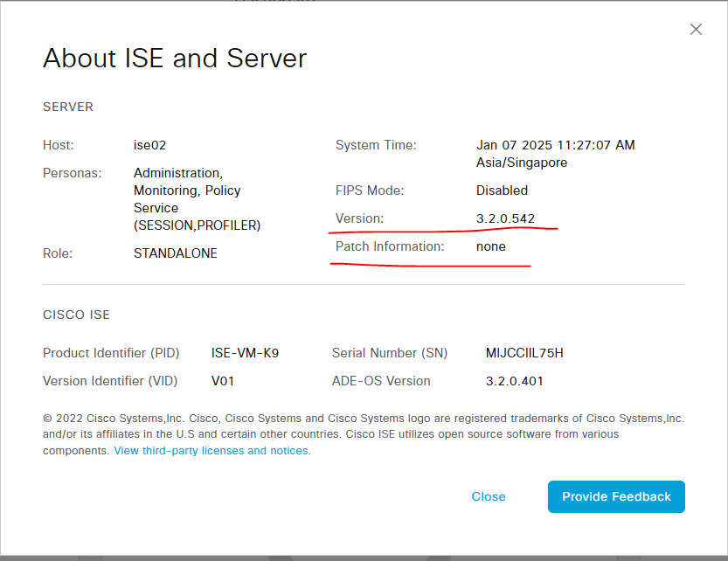Click the System Time label
Image resolution: width=728 pixels, height=561 pixels.
coord(376,145)
